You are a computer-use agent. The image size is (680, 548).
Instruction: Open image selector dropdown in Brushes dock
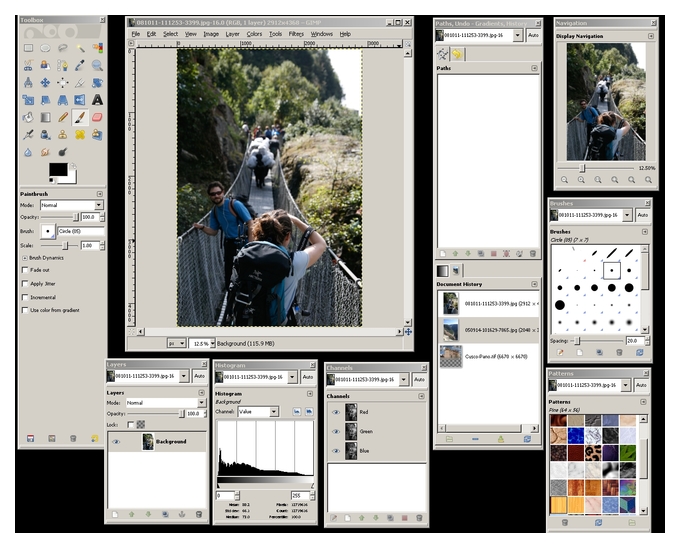627,215
